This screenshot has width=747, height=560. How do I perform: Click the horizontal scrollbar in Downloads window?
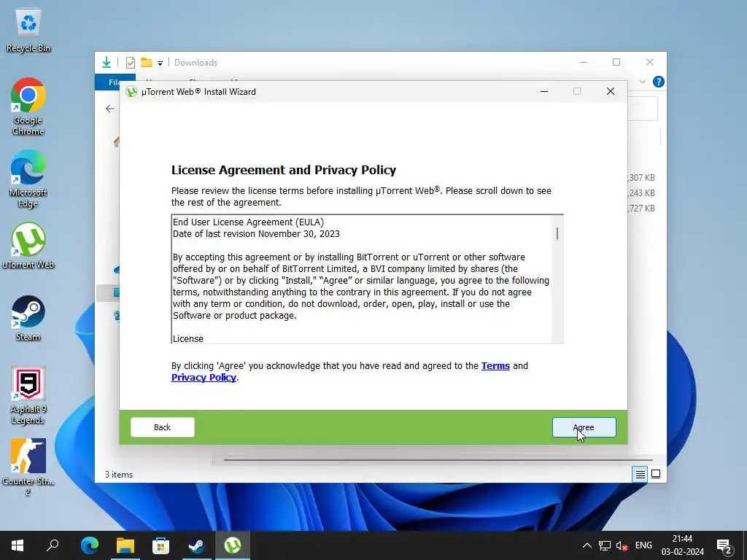tap(438, 460)
